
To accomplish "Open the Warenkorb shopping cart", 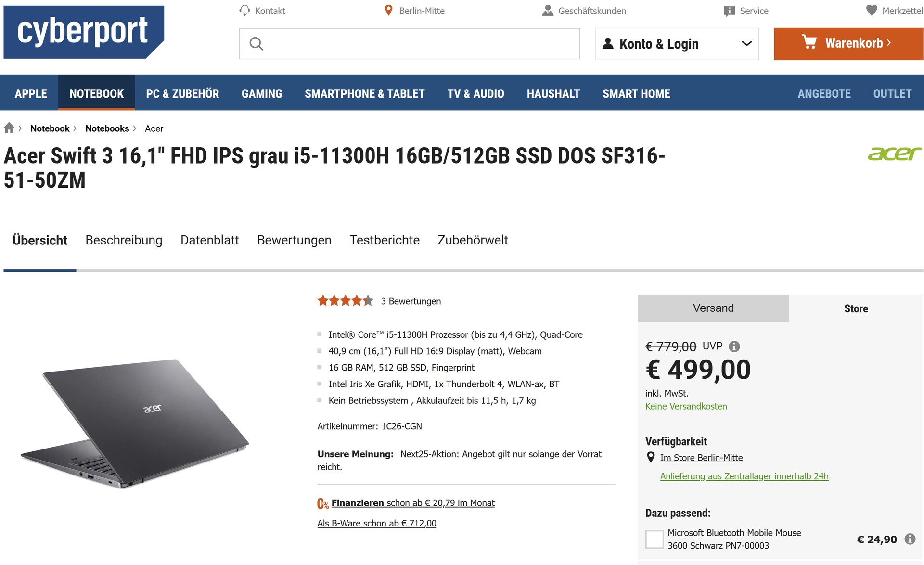I will pos(848,44).
